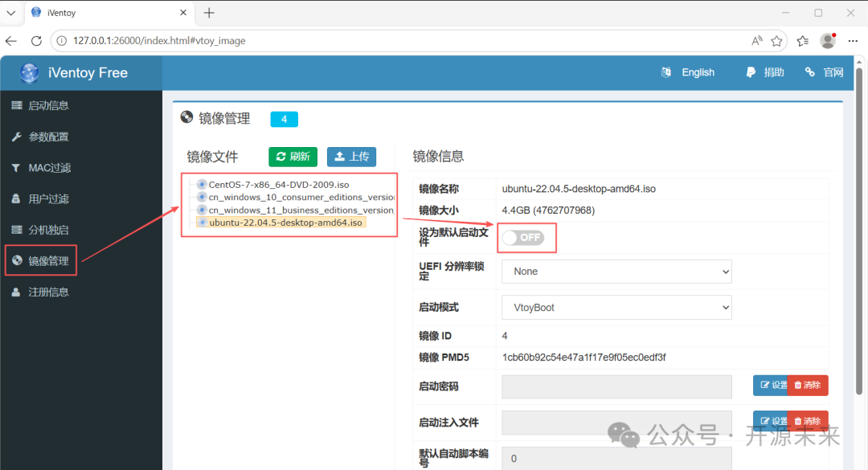868x470 pixels.
Task: Click the 分机独启 sidebar server icon
Action: tap(17, 230)
